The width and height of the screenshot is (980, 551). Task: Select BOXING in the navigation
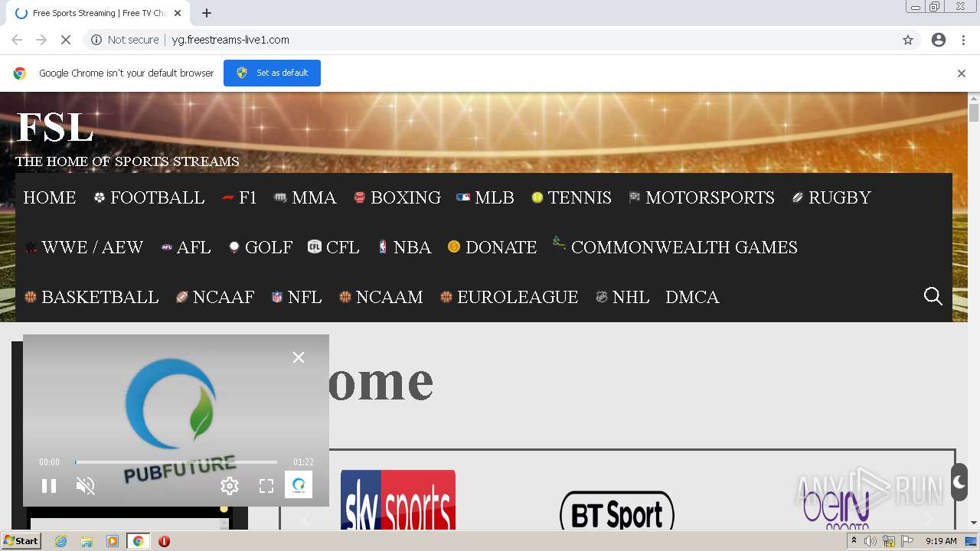[x=397, y=197]
